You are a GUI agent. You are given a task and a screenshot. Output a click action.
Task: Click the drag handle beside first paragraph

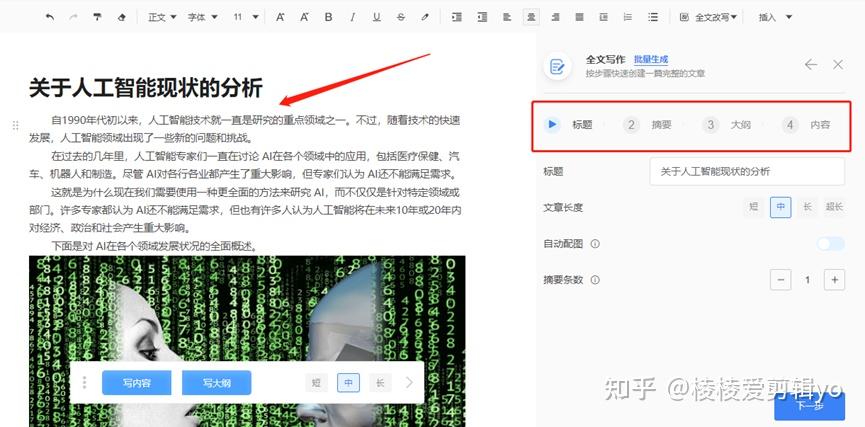(x=15, y=125)
